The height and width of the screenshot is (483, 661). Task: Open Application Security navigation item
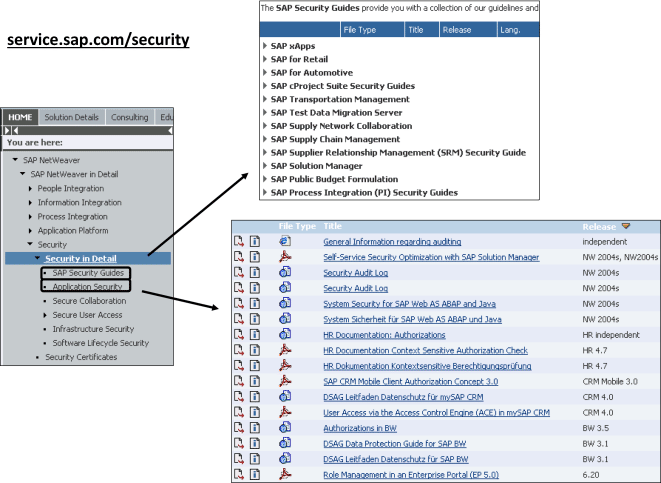click(87, 287)
